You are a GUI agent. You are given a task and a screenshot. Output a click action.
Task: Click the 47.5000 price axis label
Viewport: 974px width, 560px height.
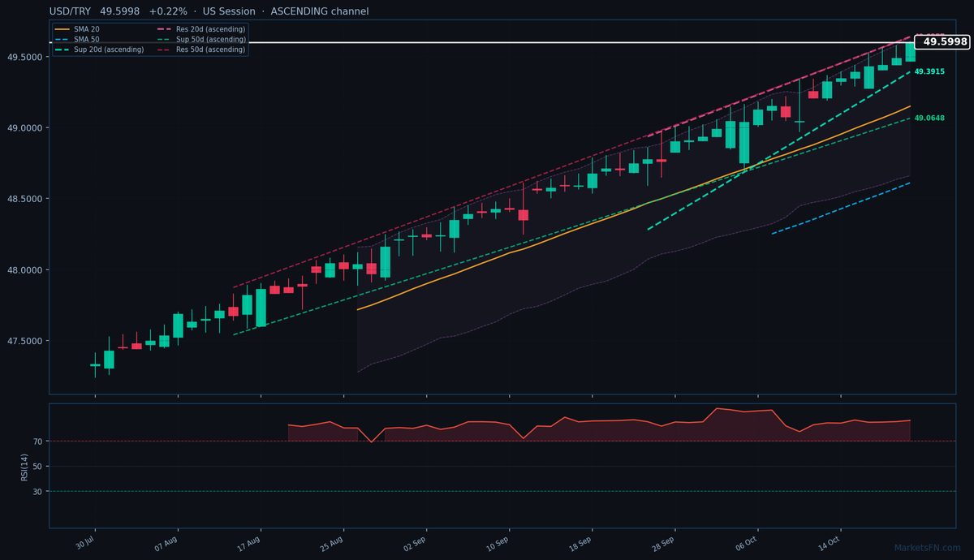[x=24, y=341]
